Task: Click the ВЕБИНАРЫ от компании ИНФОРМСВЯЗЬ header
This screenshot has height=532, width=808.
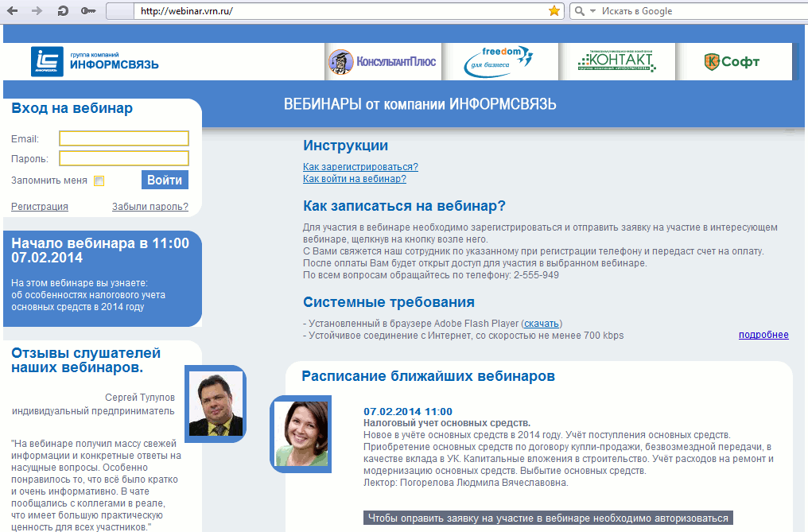Action: (420, 104)
